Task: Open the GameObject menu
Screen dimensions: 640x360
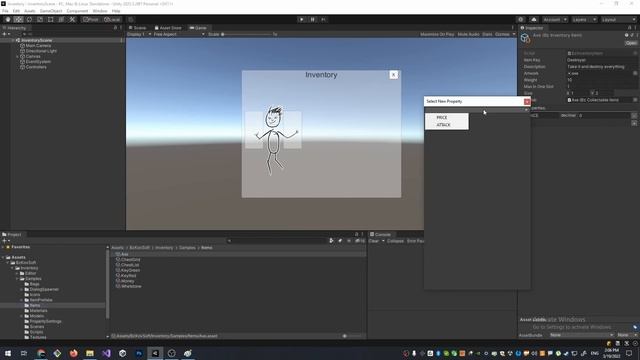Action: (x=51, y=11)
